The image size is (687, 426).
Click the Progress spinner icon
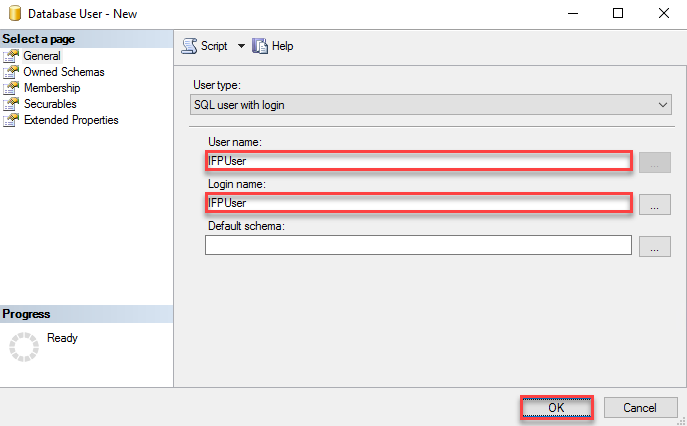click(x=23, y=346)
